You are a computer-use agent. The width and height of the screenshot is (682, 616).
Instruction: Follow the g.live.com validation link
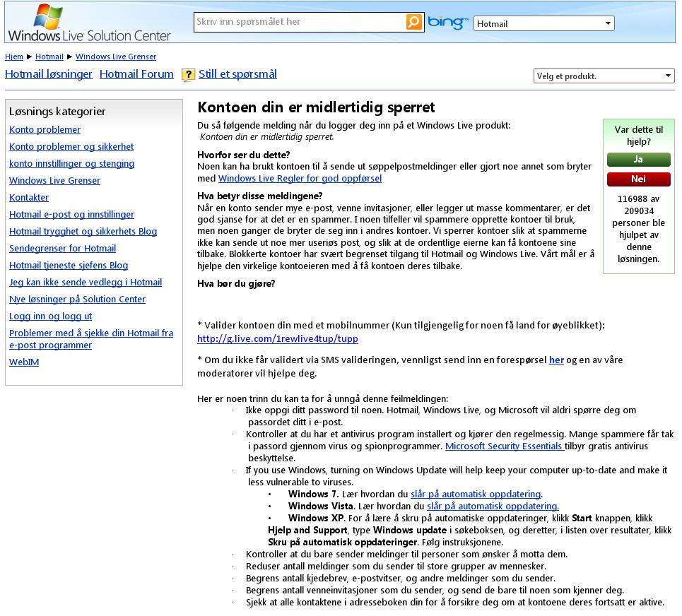(278, 339)
